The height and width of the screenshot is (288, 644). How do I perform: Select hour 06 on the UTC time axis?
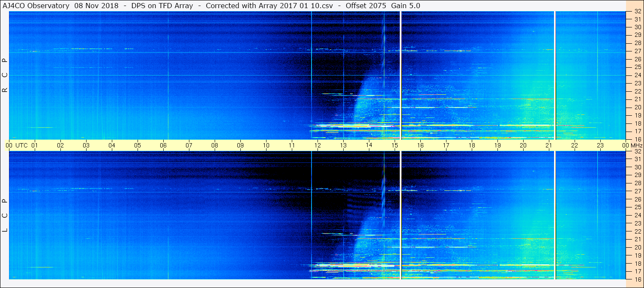tap(163, 145)
